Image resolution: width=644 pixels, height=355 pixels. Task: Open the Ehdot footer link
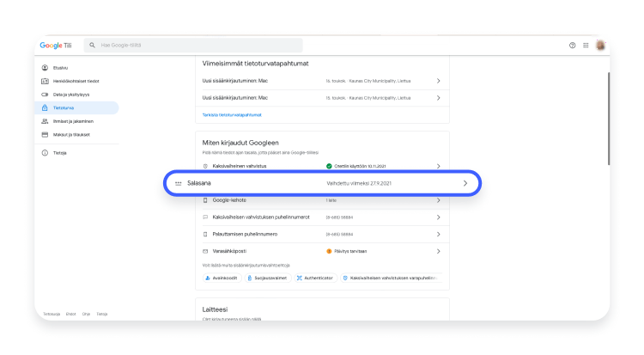[x=71, y=315]
